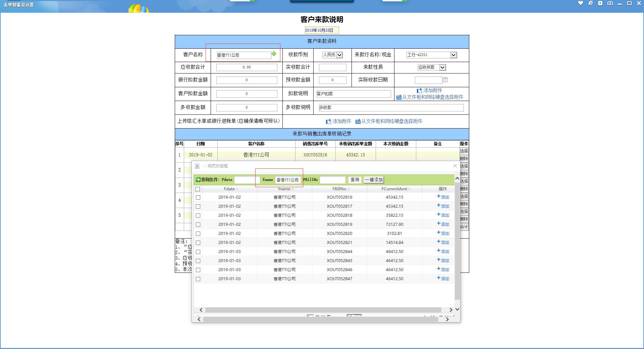The height and width of the screenshot is (349, 644).
Task: Click the grid horizontal scrollbar left arrow
Action: point(201,310)
